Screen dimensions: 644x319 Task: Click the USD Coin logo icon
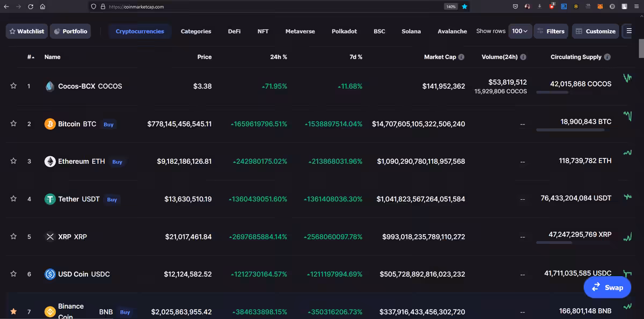pyautogui.click(x=50, y=274)
